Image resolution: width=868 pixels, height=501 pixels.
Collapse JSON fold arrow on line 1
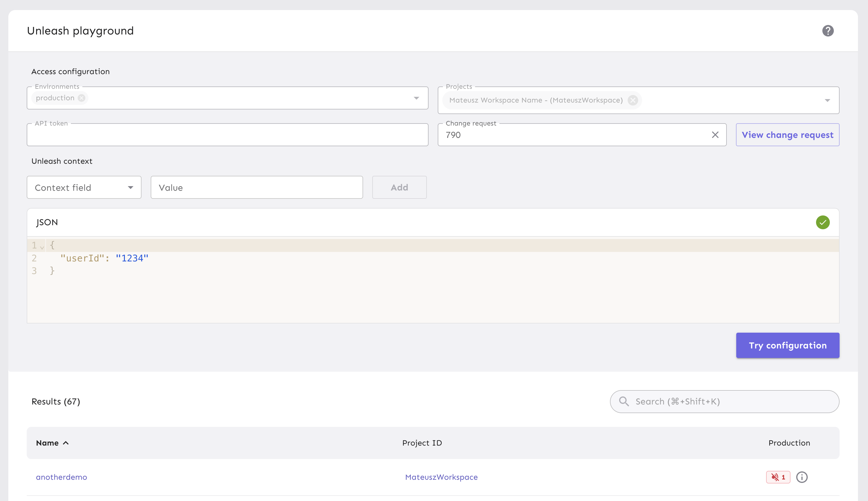coord(42,247)
